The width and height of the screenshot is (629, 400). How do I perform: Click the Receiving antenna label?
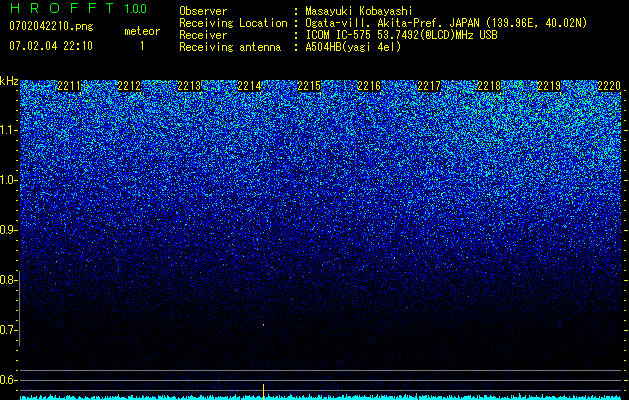pos(230,47)
